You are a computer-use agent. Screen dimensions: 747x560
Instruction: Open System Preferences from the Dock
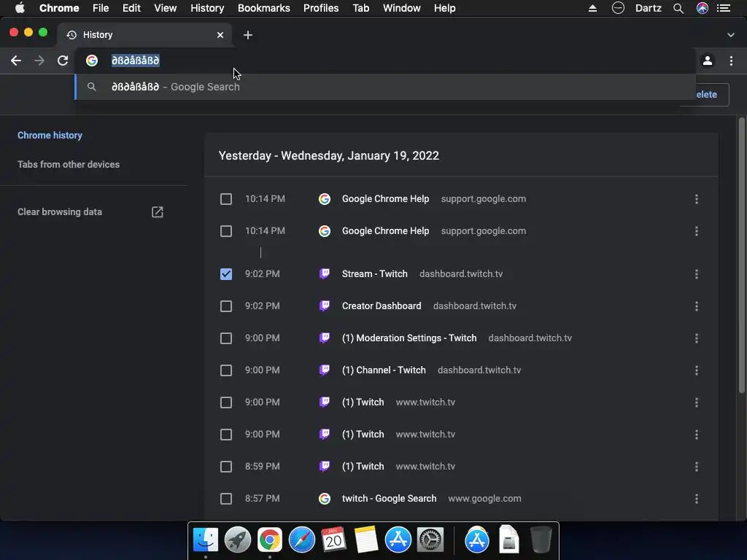point(430,540)
